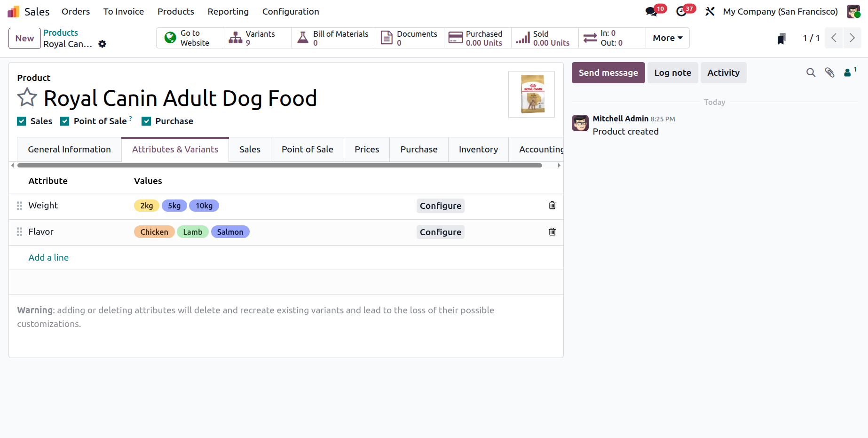Click the 5kg value tag
Image resolution: width=868 pixels, height=438 pixels.
click(x=174, y=206)
